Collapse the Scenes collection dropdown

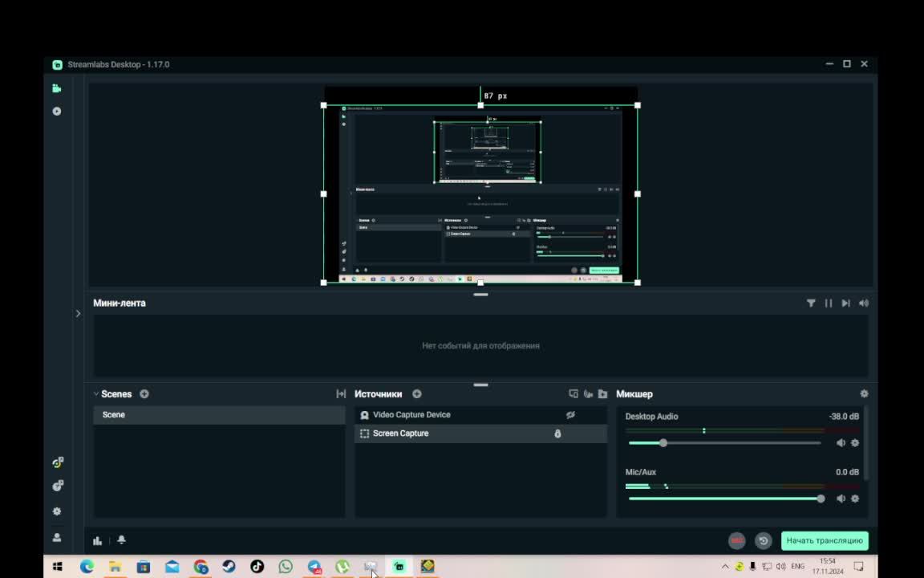(96, 393)
